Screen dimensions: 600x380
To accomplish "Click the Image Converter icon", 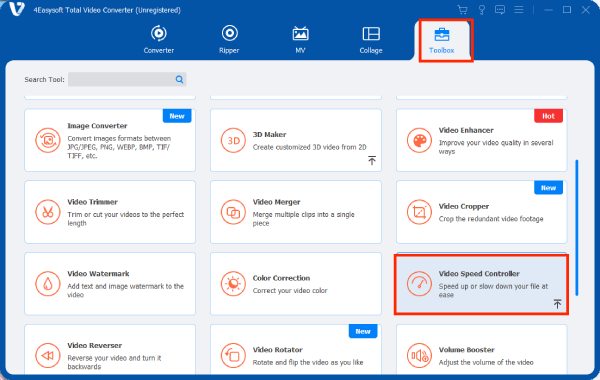I will pos(48,140).
